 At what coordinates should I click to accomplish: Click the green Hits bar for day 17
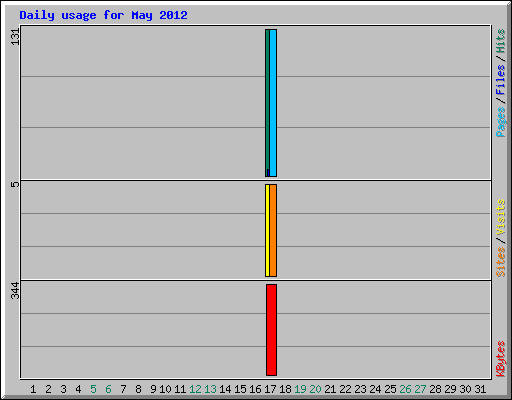coord(267,103)
